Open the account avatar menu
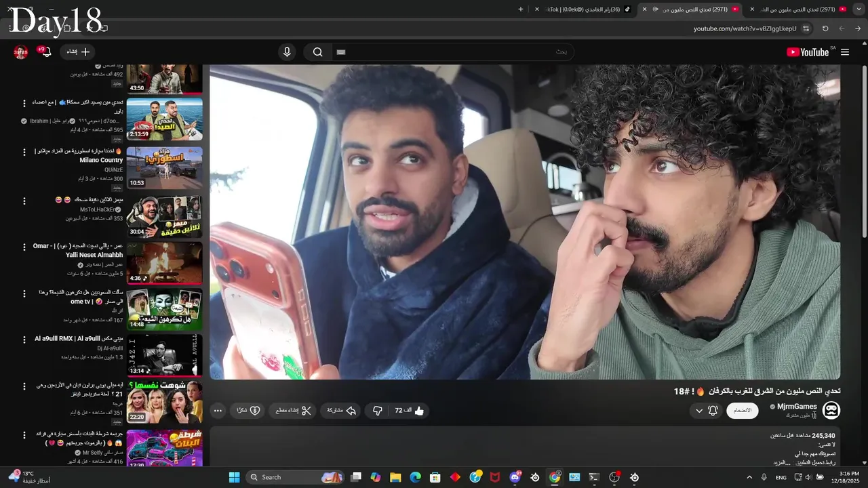Image resolution: width=868 pixels, height=488 pixels. [x=21, y=52]
